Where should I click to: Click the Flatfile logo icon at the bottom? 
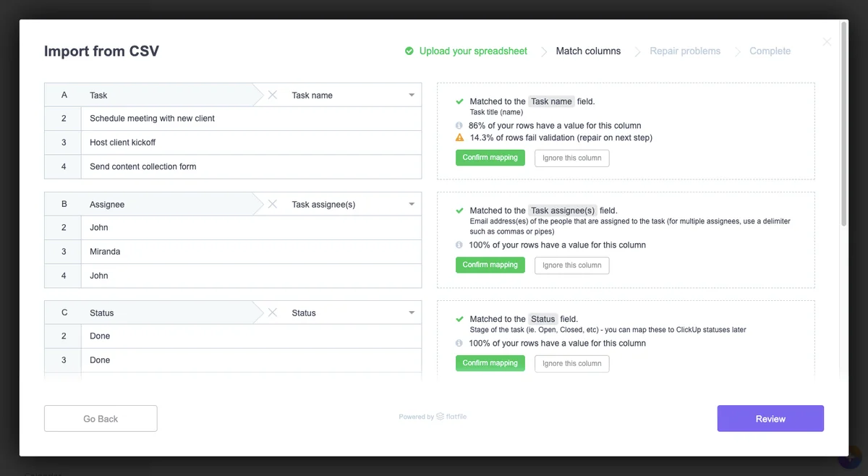tap(438, 416)
